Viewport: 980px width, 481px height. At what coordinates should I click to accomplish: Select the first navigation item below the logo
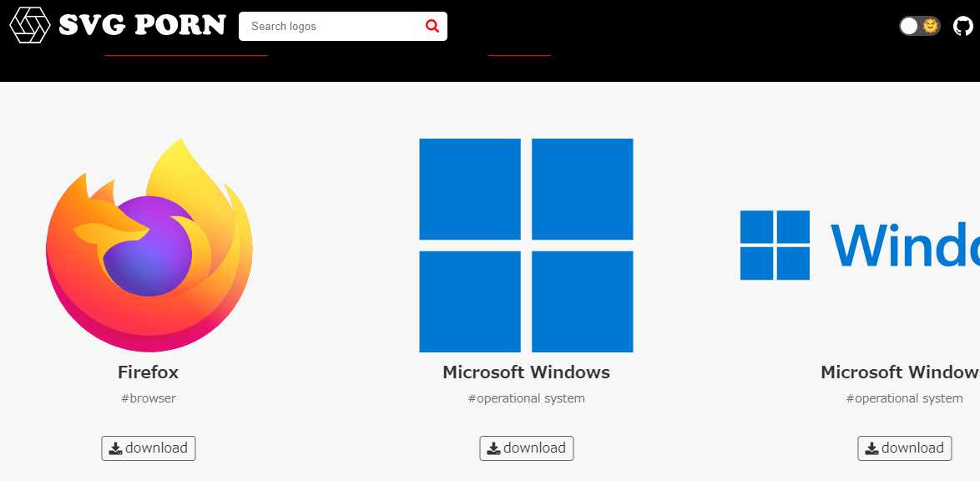pyautogui.click(x=185, y=52)
